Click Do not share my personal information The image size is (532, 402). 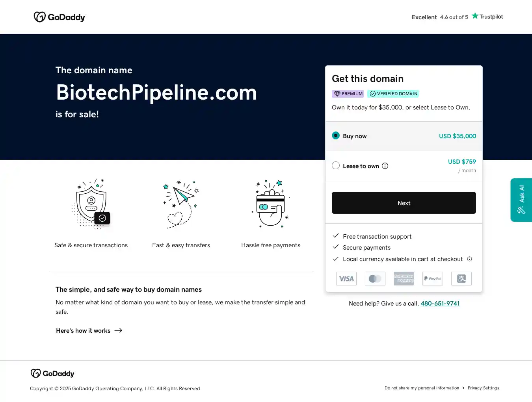[x=422, y=388]
